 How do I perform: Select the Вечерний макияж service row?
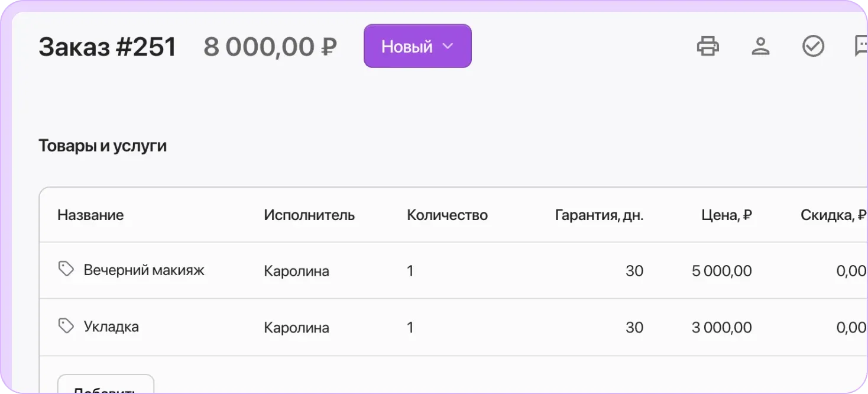click(144, 270)
